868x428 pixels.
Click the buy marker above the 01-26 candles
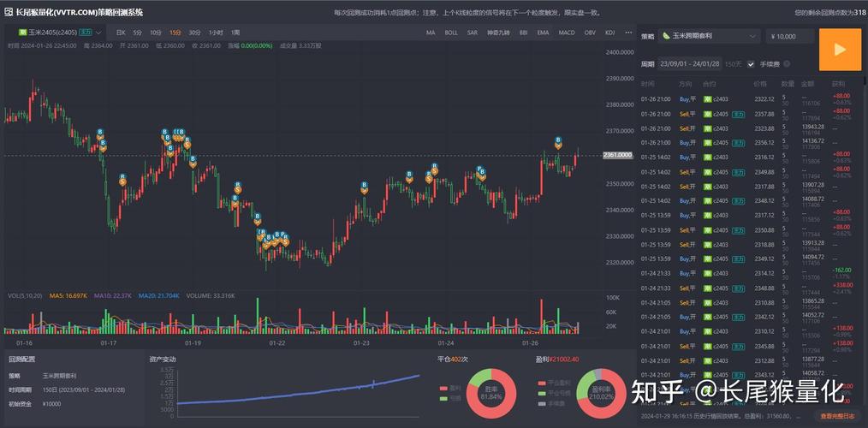558,140
